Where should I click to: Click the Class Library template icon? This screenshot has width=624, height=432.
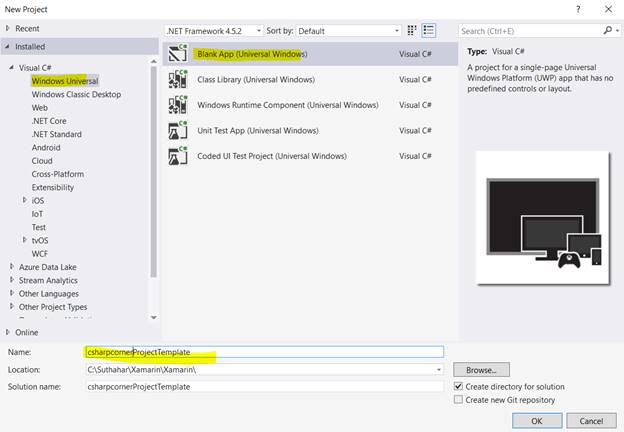coord(178,79)
